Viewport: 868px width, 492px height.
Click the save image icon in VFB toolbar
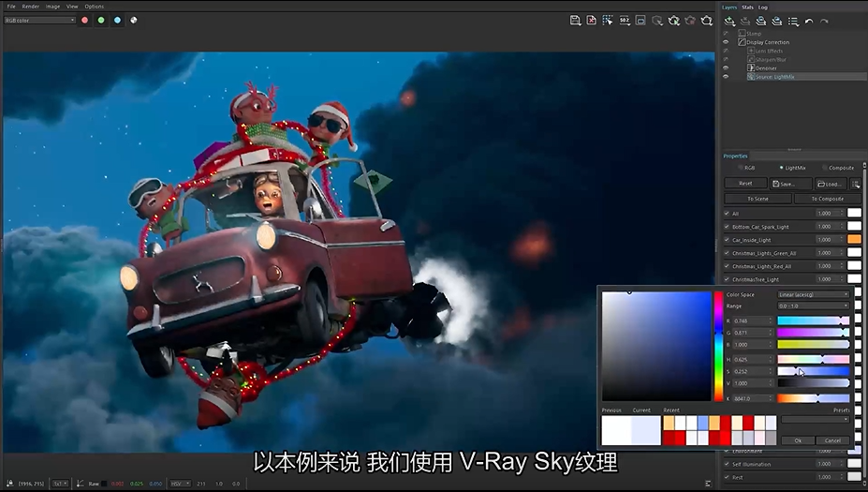575,21
